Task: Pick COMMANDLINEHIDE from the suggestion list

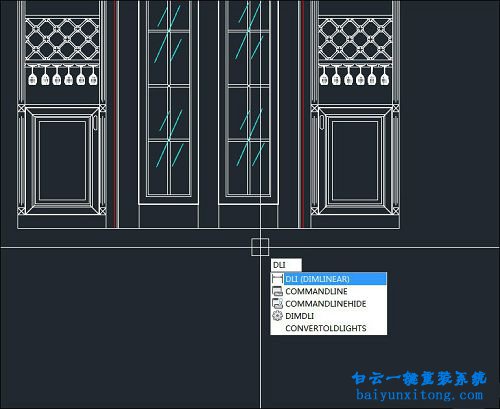Action: pos(329,303)
